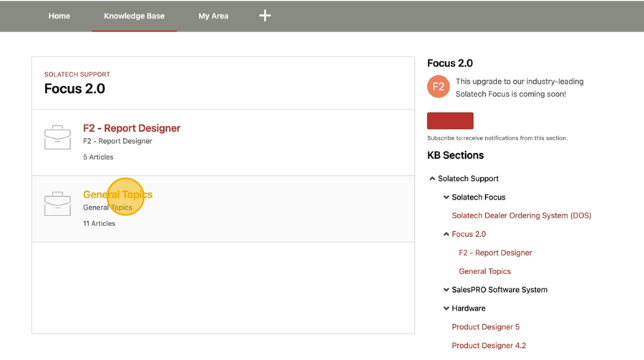Open the General Topics section title
644x360 pixels.
click(x=117, y=195)
